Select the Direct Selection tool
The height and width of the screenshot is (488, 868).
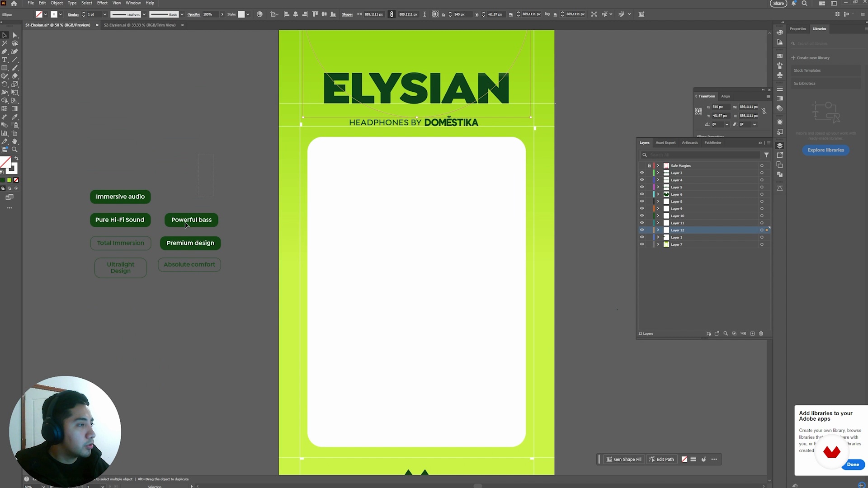(14, 35)
